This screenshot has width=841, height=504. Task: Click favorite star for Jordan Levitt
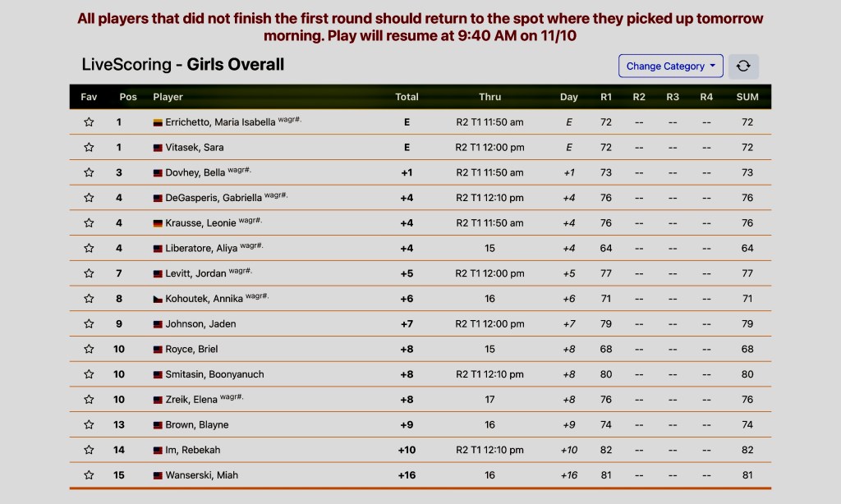point(89,273)
